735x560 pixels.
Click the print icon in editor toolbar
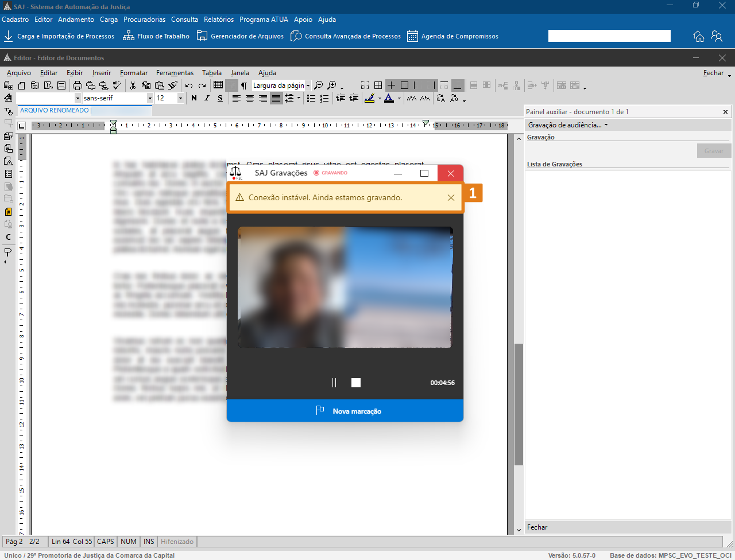pyautogui.click(x=78, y=85)
